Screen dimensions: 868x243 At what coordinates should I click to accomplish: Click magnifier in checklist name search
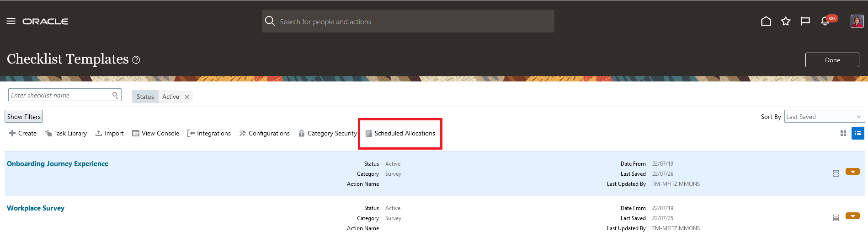click(x=116, y=95)
